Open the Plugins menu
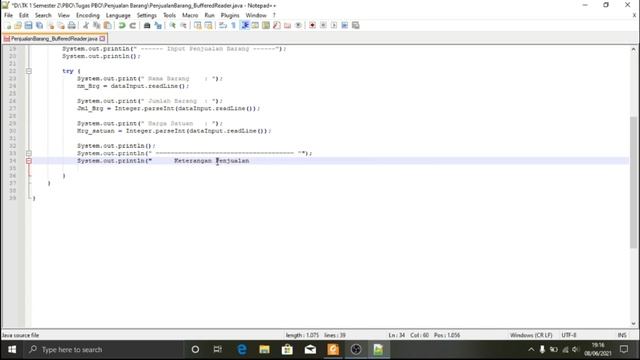Viewport: 640px width, 360px height. click(230, 15)
